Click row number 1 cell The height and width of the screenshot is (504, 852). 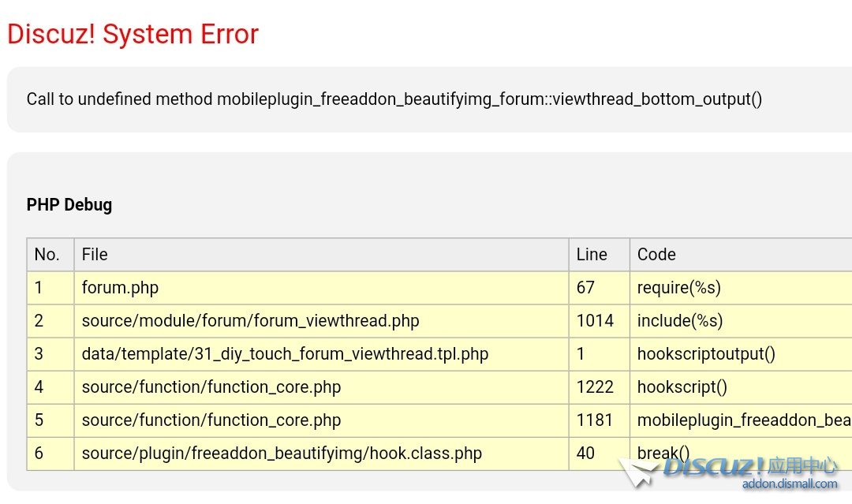(x=50, y=288)
